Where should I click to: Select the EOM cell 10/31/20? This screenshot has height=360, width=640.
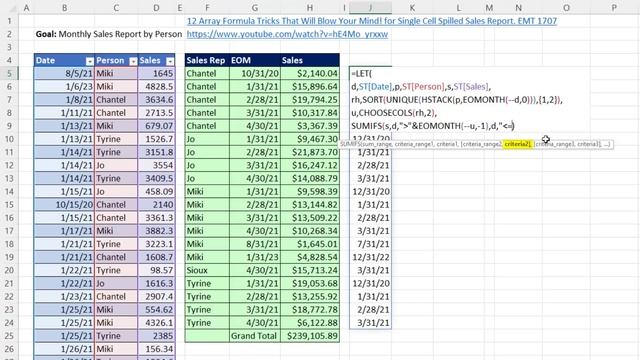(x=255, y=73)
